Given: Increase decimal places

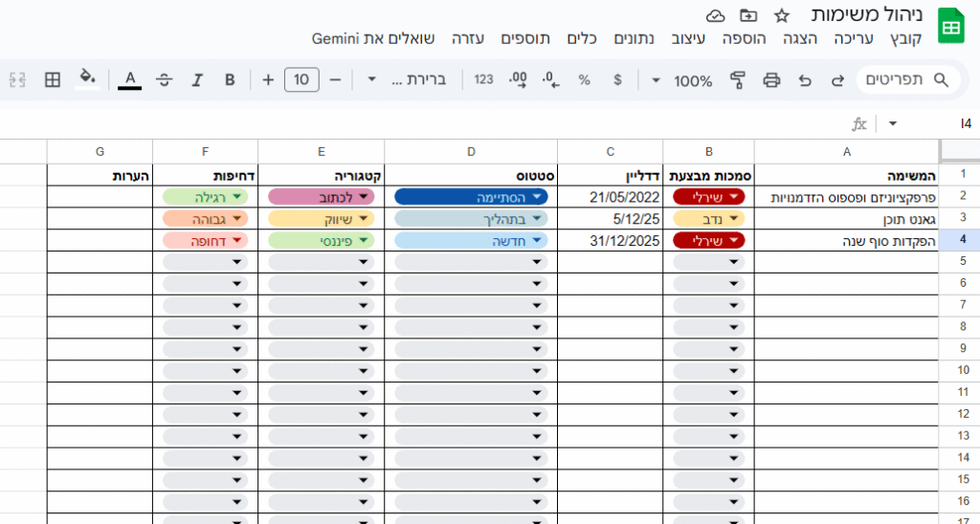Looking at the screenshot, I should pos(518,80).
